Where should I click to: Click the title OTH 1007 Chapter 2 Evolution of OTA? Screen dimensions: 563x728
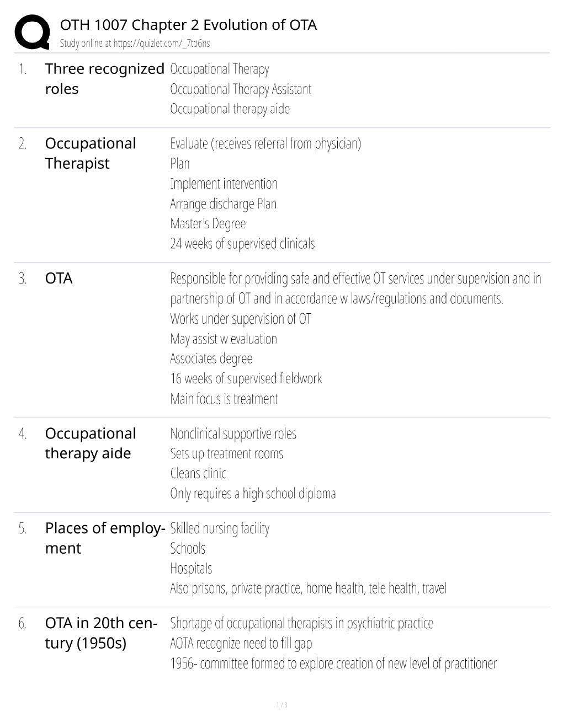(x=188, y=25)
